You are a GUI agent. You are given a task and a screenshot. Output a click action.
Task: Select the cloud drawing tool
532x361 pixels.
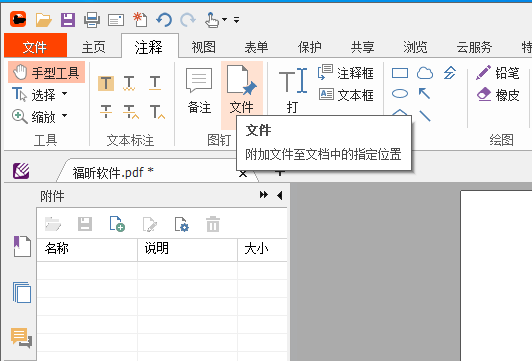(425, 73)
